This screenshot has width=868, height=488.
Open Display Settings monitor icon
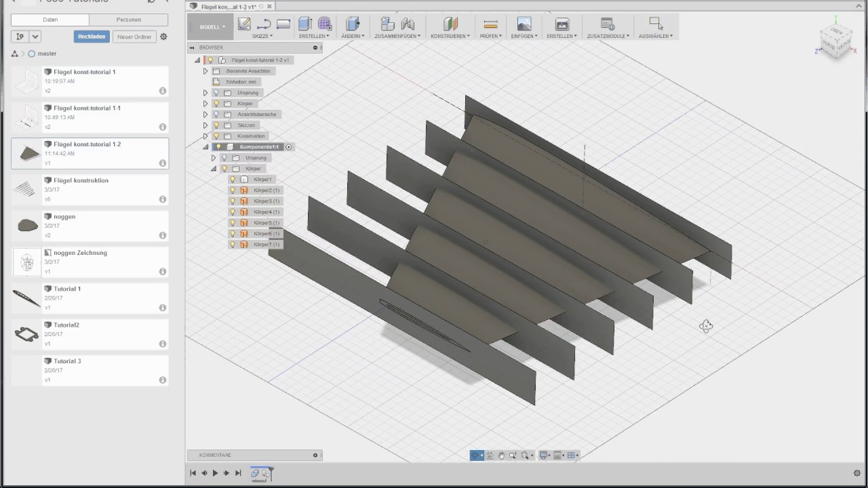pyautogui.click(x=544, y=455)
